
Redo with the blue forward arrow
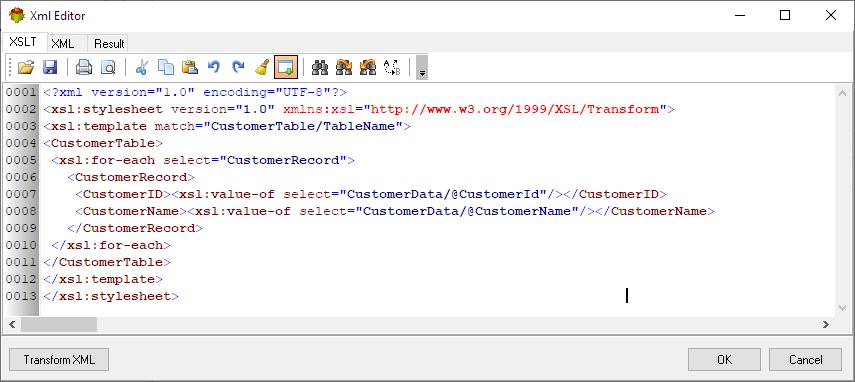(x=238, y=68)
